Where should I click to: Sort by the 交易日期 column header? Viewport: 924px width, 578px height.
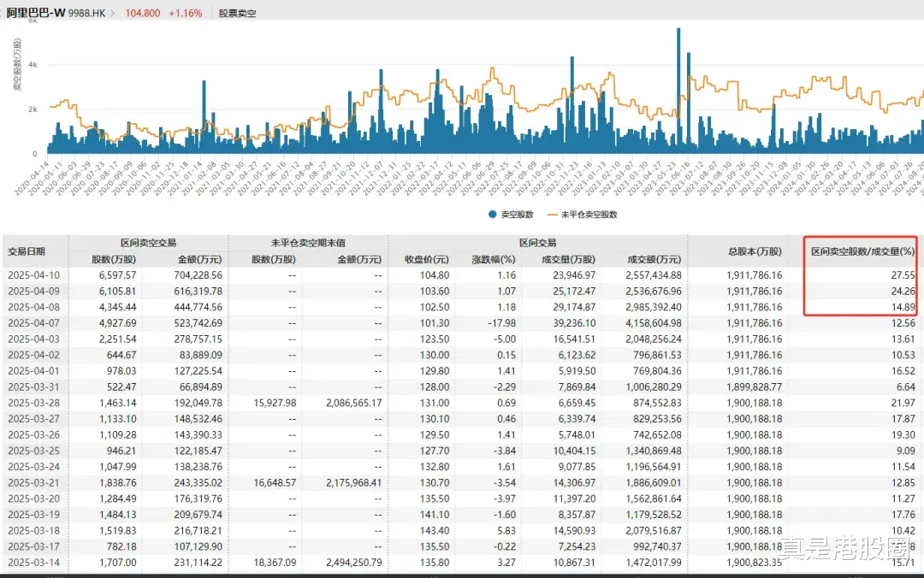coord(27,251)
